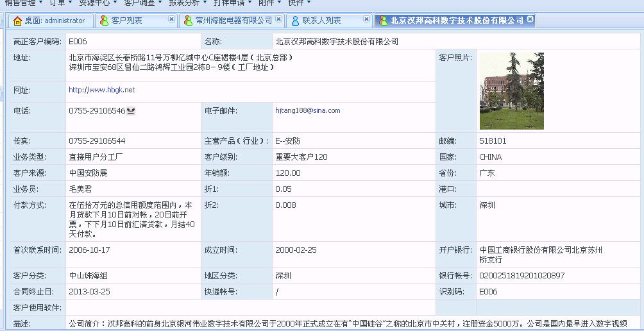Open the 销售管理 menu
The height and width of the screenshot is (331, 644).
click(23, 3)
